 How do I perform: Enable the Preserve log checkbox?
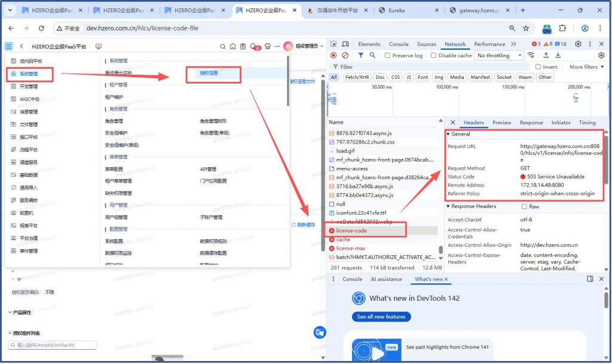tap(388, 56)
